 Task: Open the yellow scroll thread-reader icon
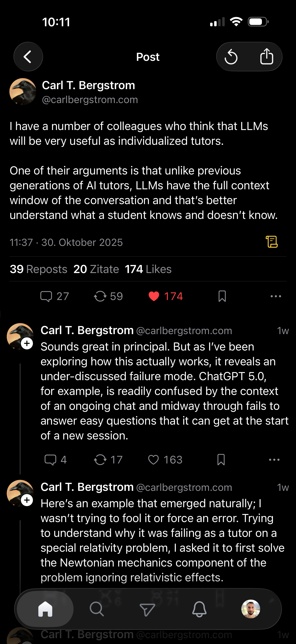pyautogui.click(x=272, y=242)
